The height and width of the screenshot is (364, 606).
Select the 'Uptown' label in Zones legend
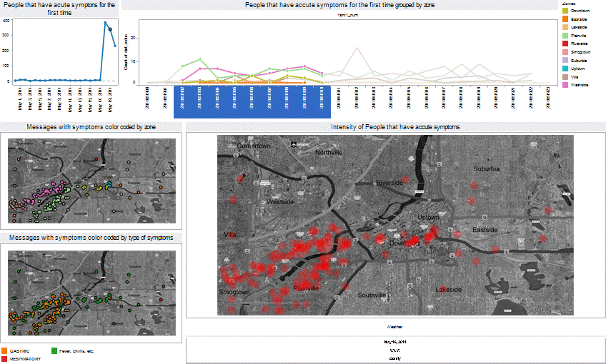pos(578,69)
